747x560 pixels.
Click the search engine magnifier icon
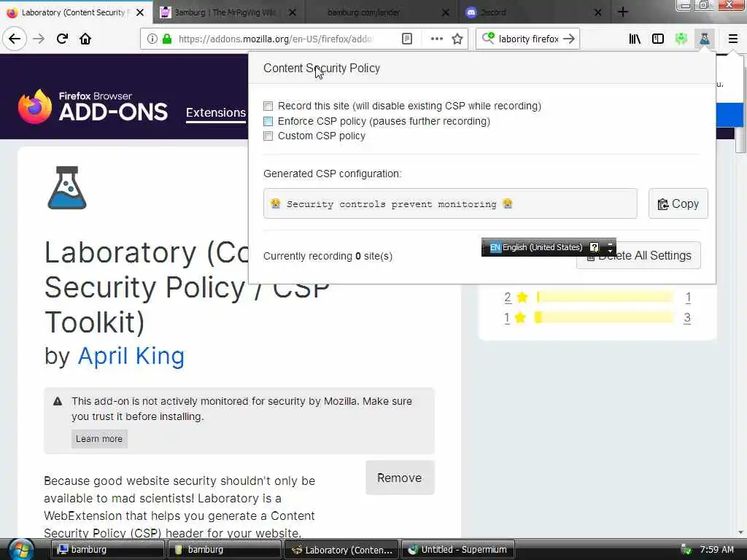point(488,38)
